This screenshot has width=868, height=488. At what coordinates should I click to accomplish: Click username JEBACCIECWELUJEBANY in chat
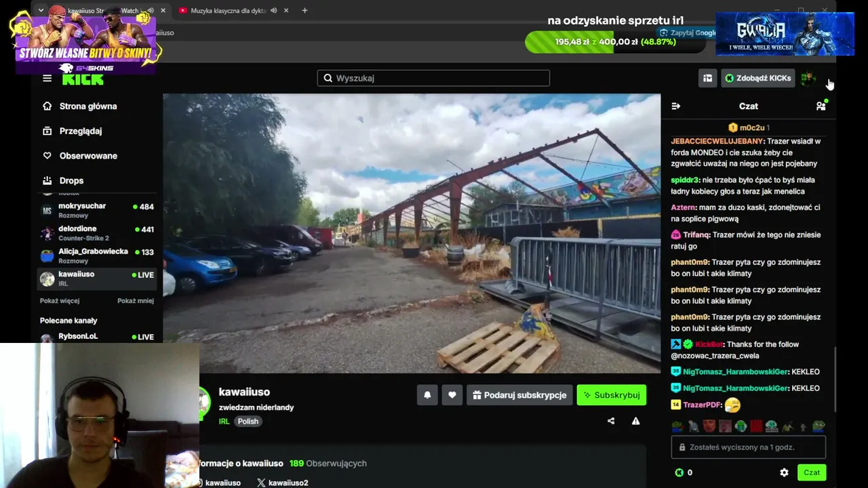tap(717, 142)
